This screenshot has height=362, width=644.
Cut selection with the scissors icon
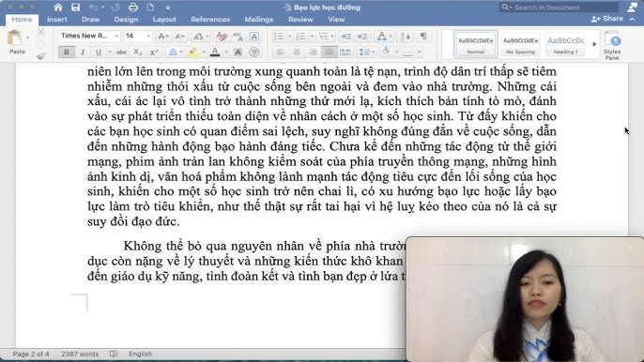pyautogui.click(x=40, y=32)
